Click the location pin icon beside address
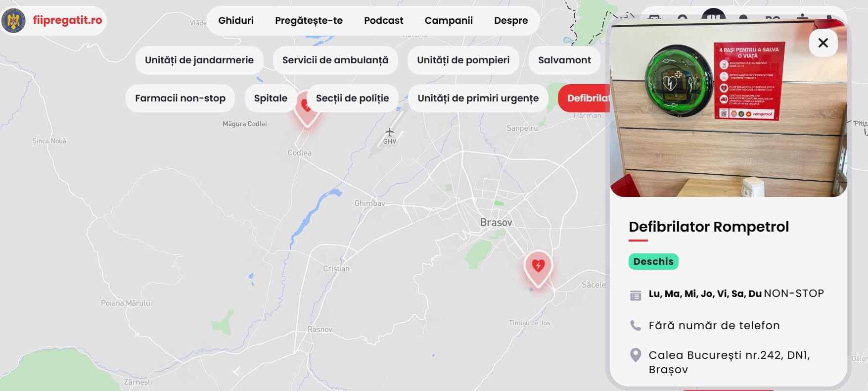Screen dimensions: 868x391 (x=636, y=355)
